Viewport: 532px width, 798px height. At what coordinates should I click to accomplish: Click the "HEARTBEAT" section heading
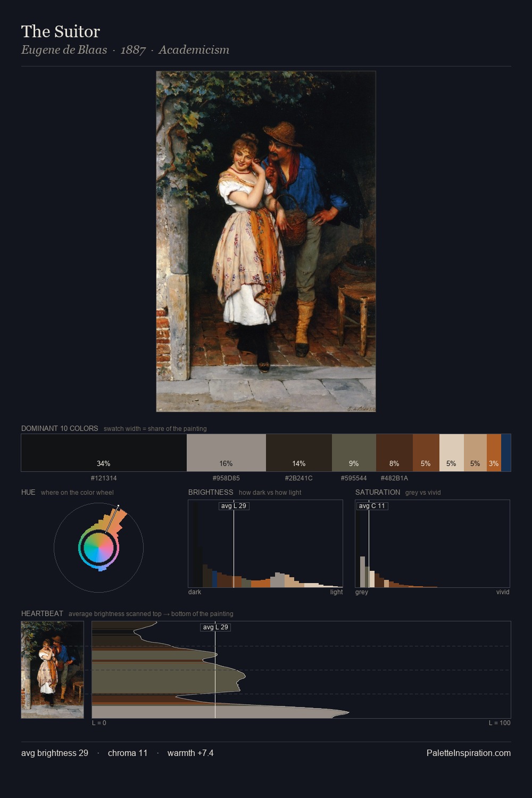tap(42, 613)
